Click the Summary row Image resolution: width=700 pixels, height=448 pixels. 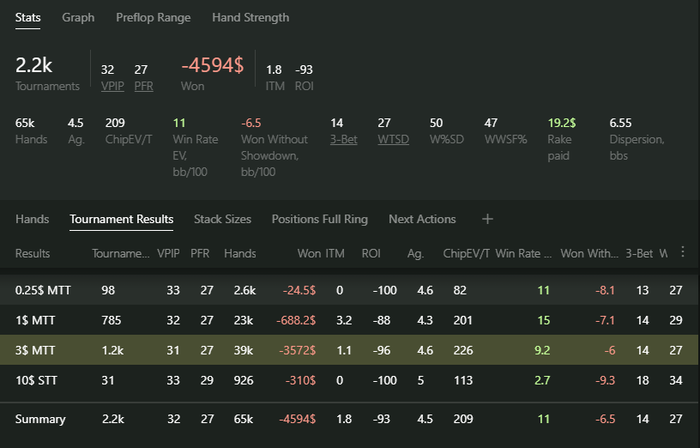pyautogui.click(x=350, y=419)
